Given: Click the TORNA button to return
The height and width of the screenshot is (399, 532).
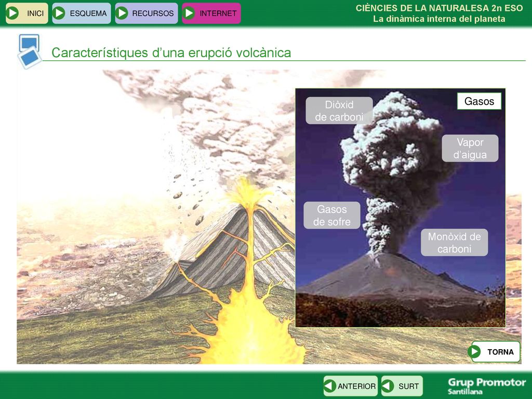Looking at the screenshot, I should tap(495, 352).
